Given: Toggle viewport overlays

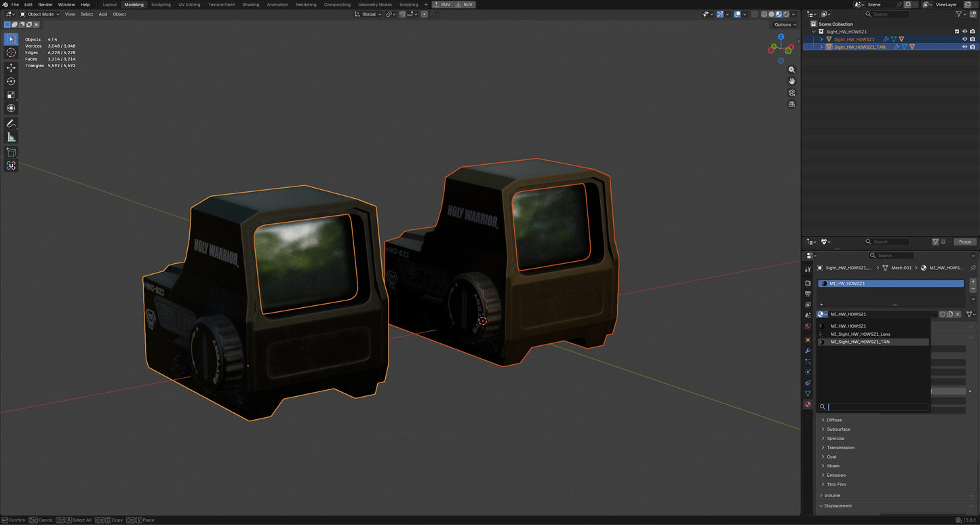Looking at the screenshot, I should point(737,14).
